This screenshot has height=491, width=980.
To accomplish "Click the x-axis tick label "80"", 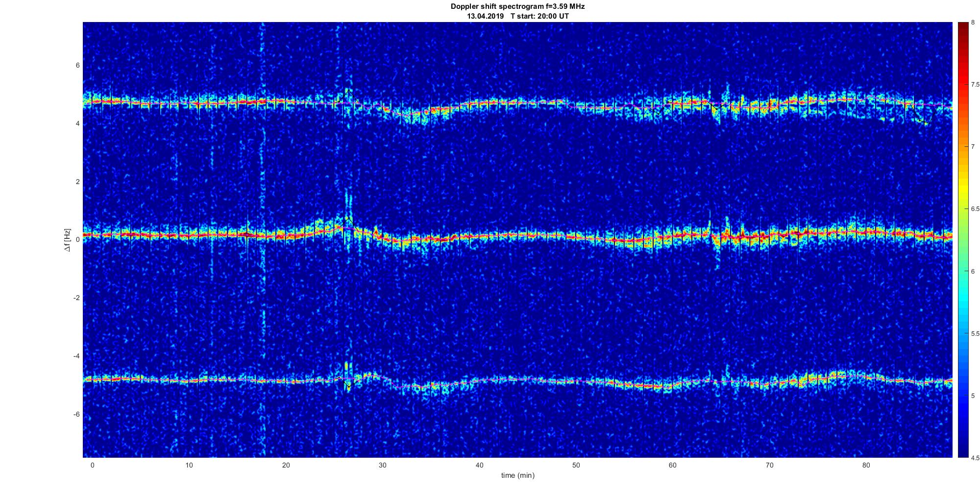I will coord(866,465).
